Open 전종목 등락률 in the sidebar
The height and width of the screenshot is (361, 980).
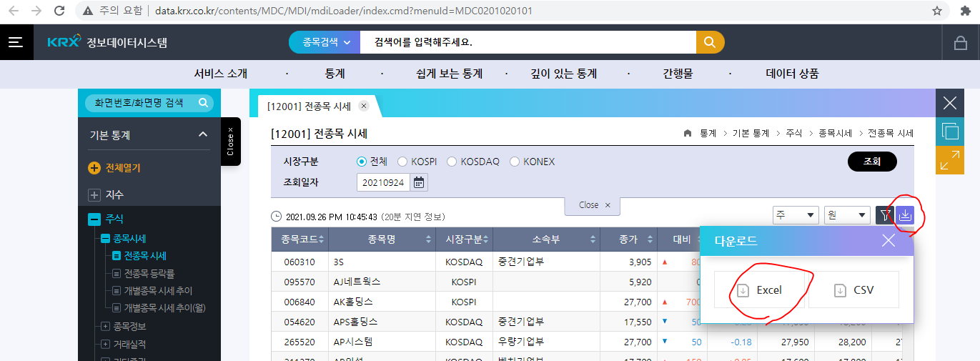pyautogui.click(x=149, y=273)
